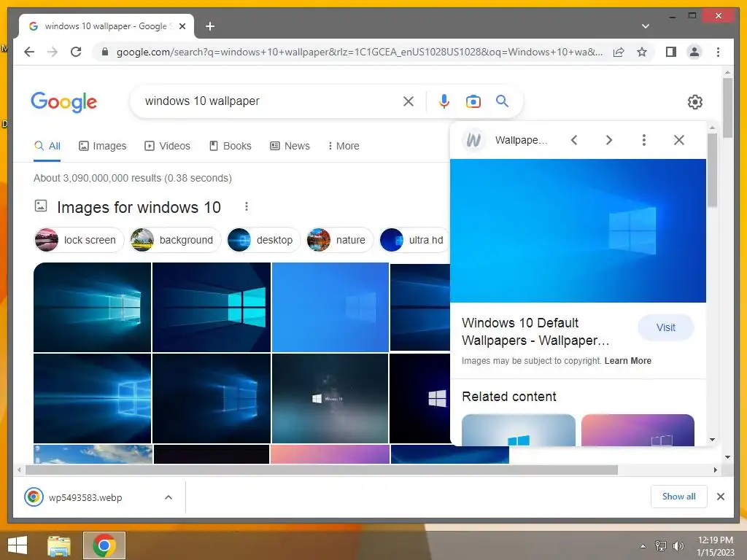Start a voice search with microphone
This screenshot has width=747, height=560.
444,101
